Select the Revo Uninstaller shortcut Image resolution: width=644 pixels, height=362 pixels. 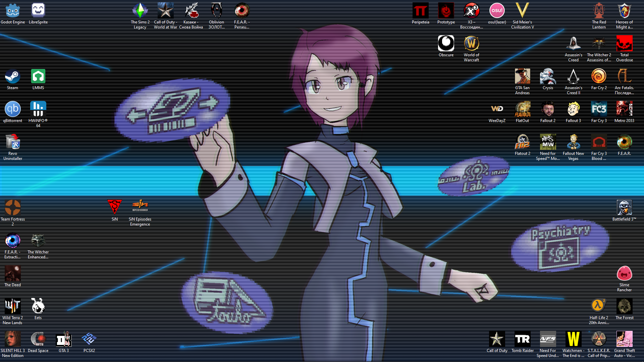[x=13, y=147]
